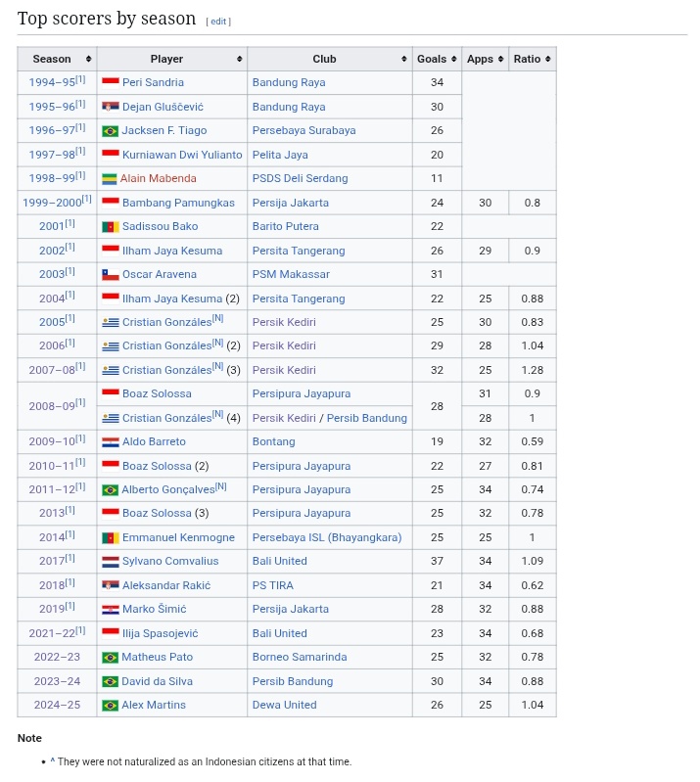Open the David da Silva player link
The height and width of the screenshot is (782, 700).
[x=157, y=681]
